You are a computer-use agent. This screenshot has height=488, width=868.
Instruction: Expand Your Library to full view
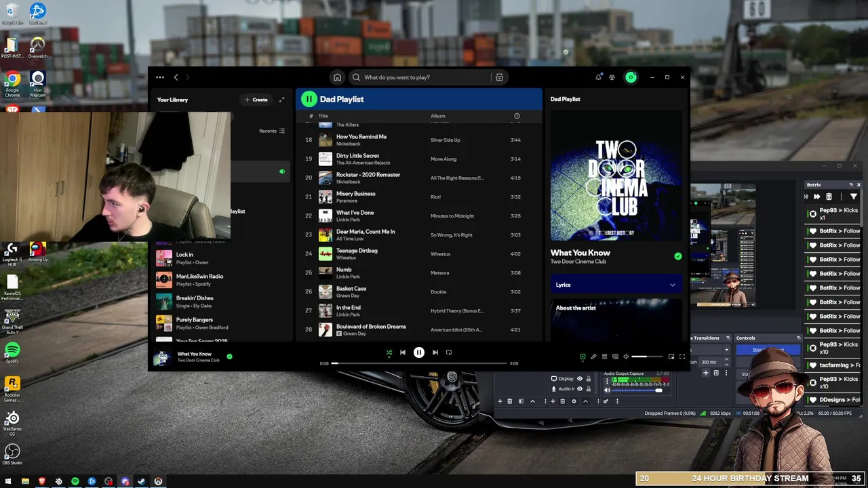click(x=281, y=100)
